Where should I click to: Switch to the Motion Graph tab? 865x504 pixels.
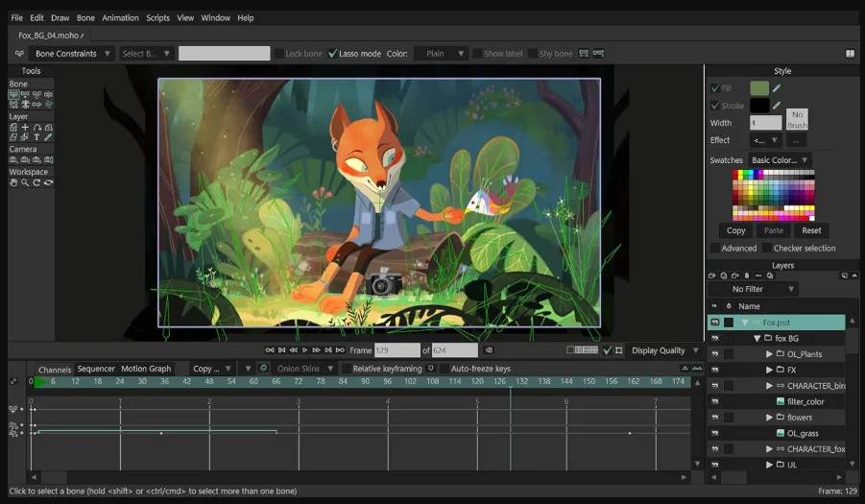pos(146,369)
